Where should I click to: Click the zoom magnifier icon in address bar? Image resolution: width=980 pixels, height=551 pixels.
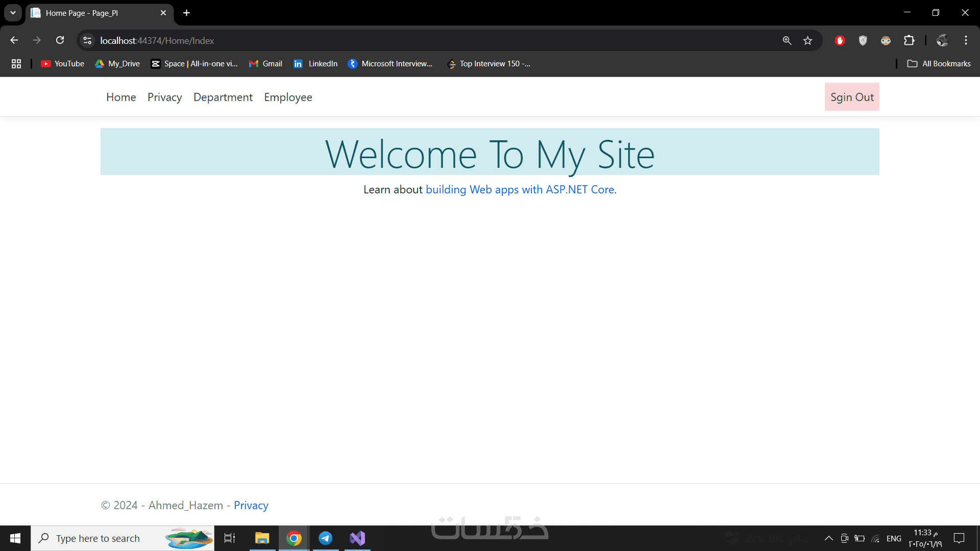click(x=787, y=40)
